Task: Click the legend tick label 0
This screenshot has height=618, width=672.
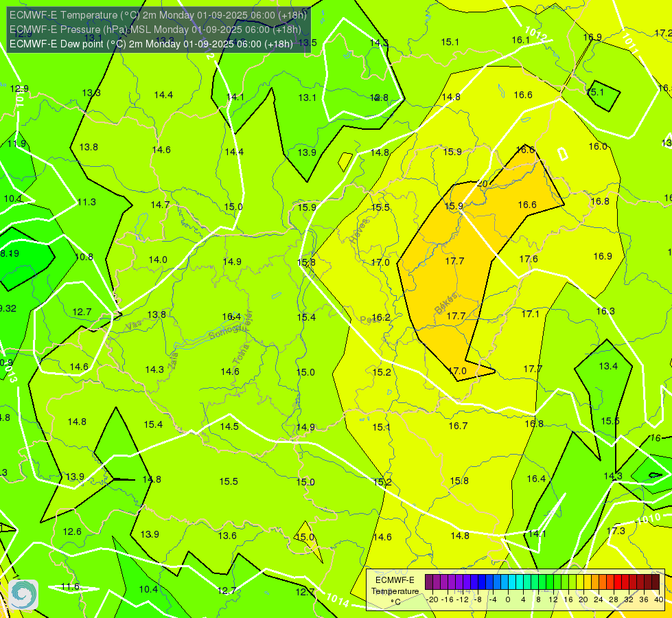Action: 508,599
